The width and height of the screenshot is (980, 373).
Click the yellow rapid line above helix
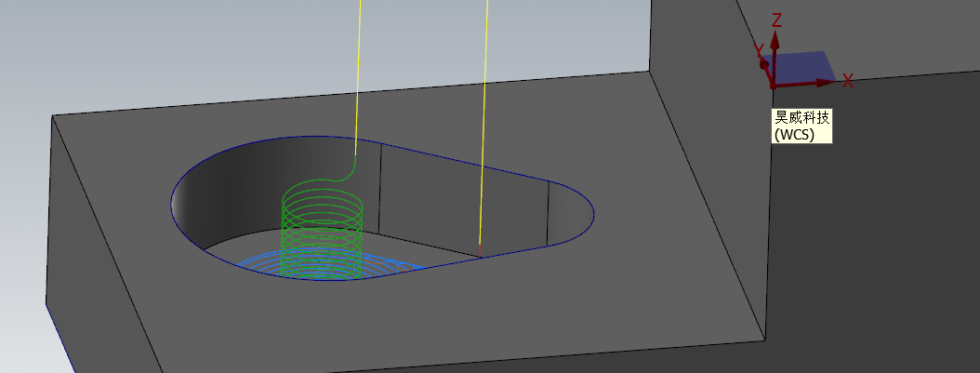(x=358, y=77)
